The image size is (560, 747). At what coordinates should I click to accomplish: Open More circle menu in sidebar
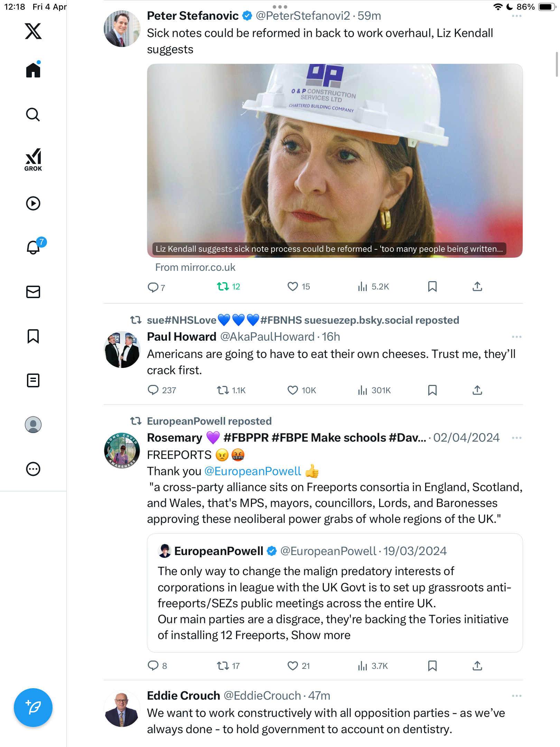point(33,469)
